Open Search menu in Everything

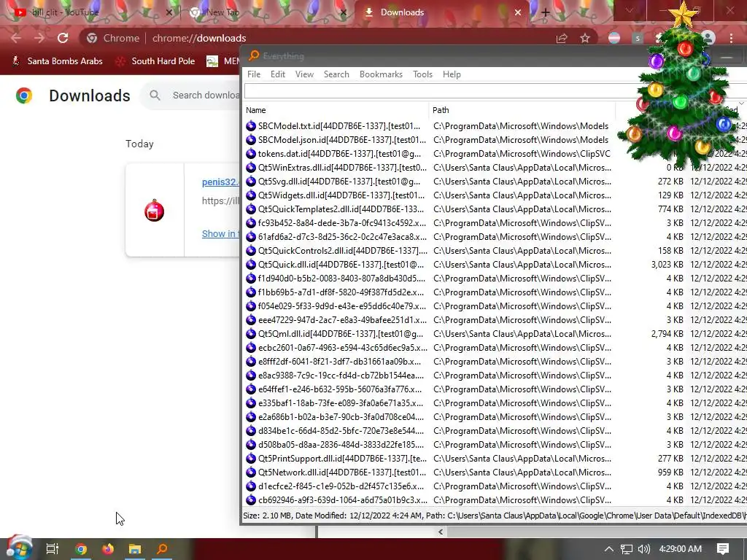336,74
